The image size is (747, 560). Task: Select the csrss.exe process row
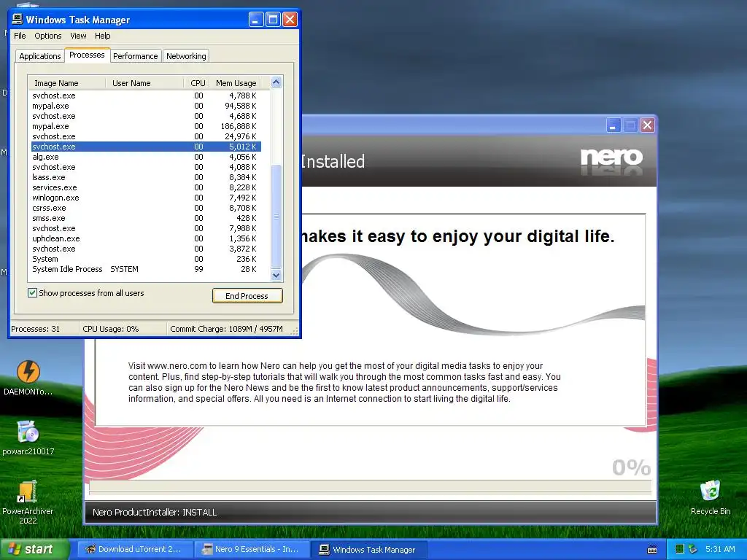click(x=146, y=208)
